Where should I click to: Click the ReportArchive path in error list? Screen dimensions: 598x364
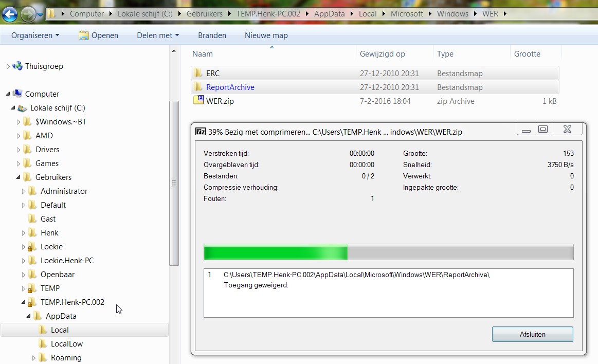[x=356, y=275]
